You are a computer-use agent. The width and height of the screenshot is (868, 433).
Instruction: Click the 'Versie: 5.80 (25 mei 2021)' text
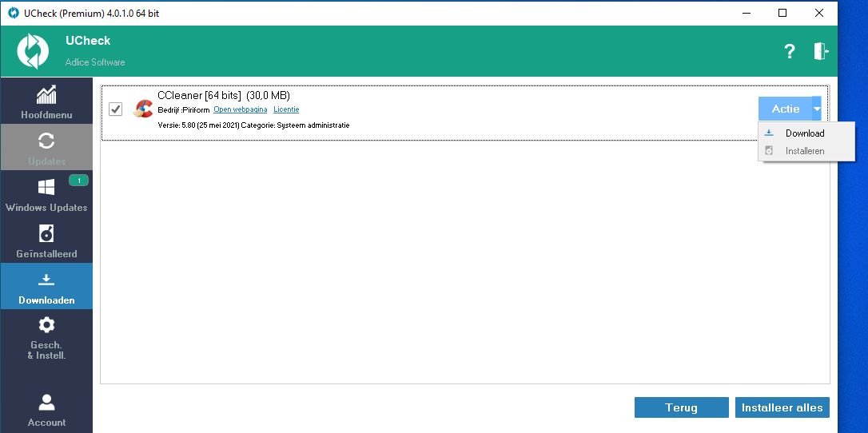tap(198, 125)
